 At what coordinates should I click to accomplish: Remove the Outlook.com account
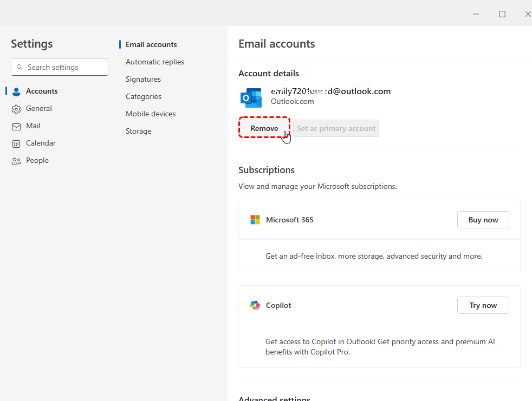pyautogui.click(x=264, y=128)
